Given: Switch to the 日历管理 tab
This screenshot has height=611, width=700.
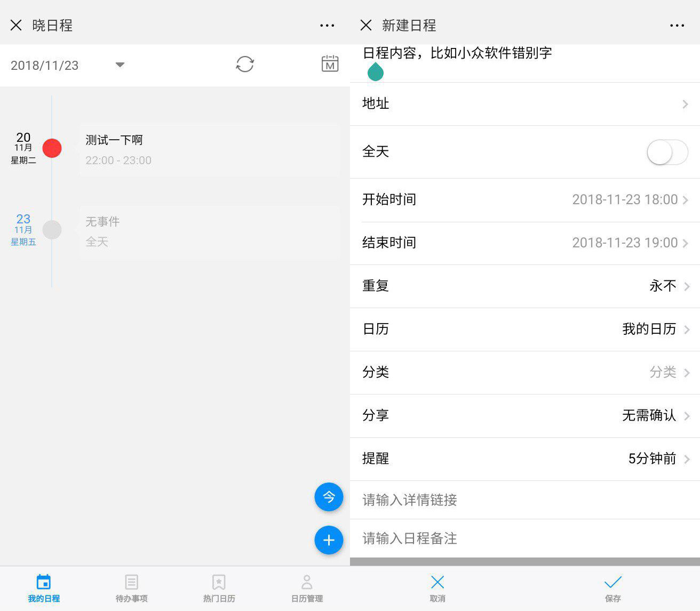Looking at the screenshot, I should coord(307,589).
